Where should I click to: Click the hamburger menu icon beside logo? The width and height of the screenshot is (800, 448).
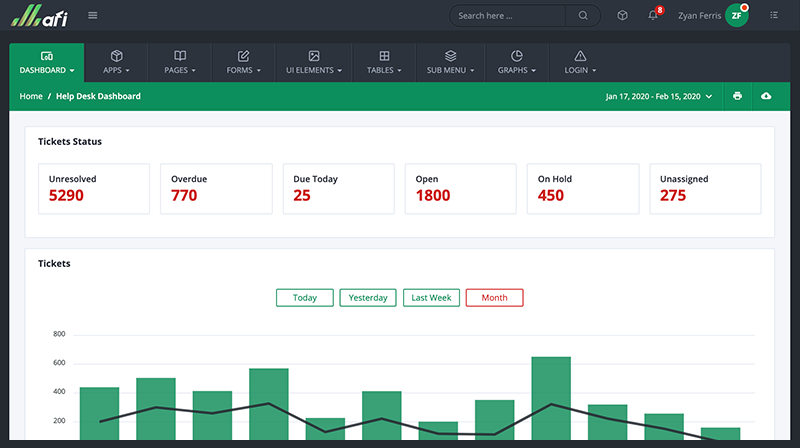(x=93, y=15)
